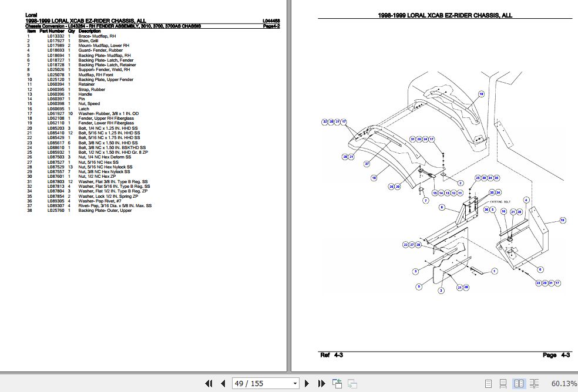Switch to single page layout
The height and width of the screenshot is (392, 578).
pyautogui.click(x=489, y=383)
